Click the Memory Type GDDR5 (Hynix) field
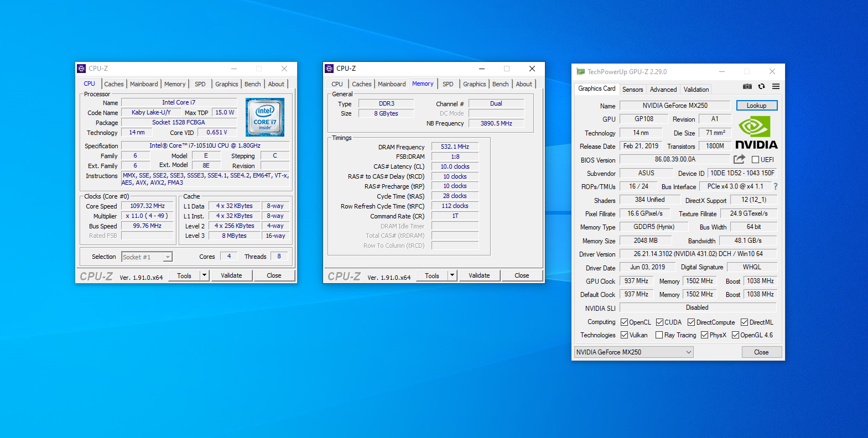The image size is (868, 438). coord(654,227)
